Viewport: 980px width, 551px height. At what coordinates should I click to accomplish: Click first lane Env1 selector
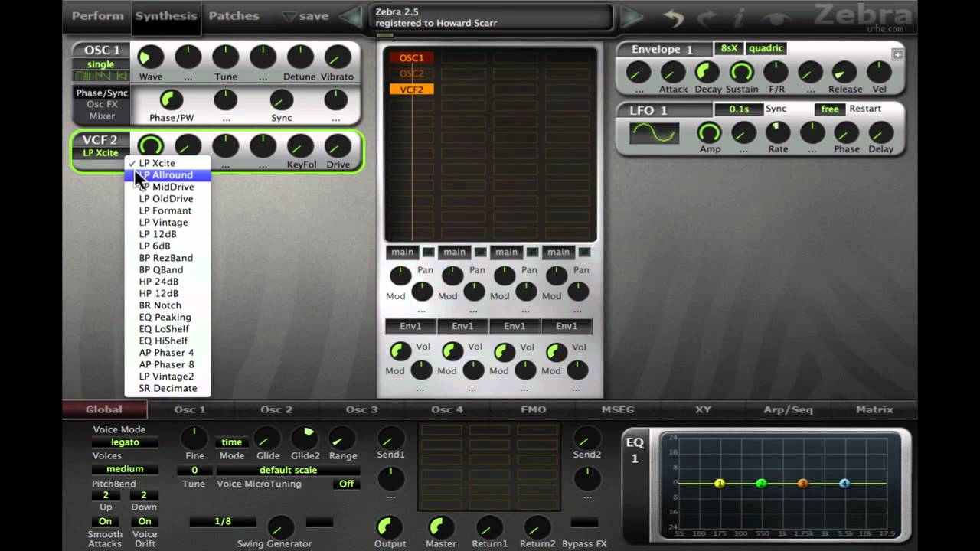coord(410,326)
